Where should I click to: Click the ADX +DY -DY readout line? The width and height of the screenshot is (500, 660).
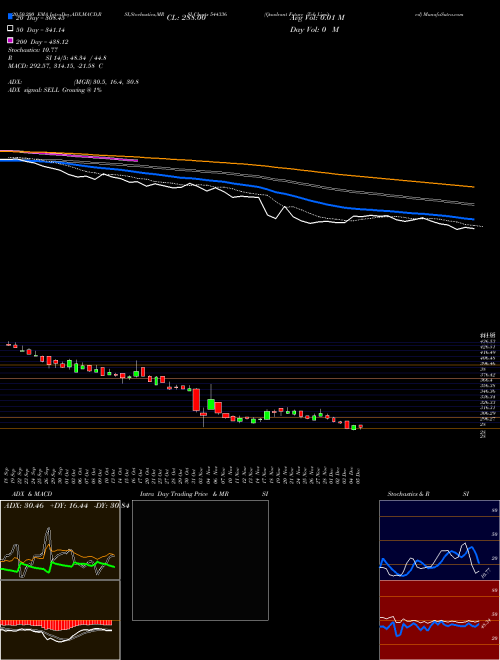tap(66, 505)
